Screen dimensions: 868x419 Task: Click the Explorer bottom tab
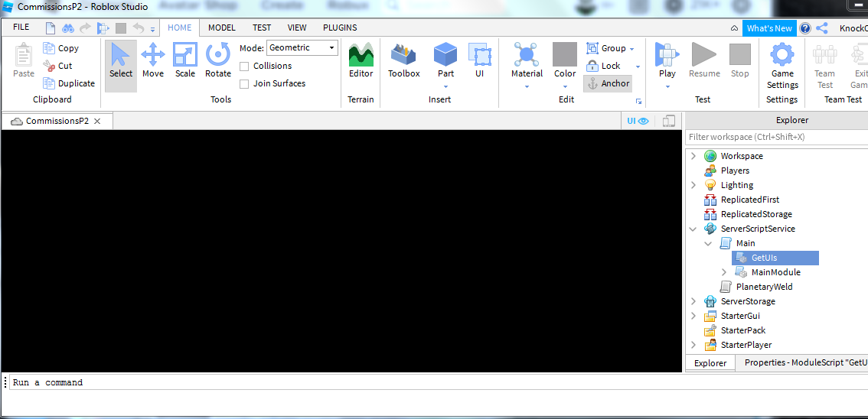[710, 363]
